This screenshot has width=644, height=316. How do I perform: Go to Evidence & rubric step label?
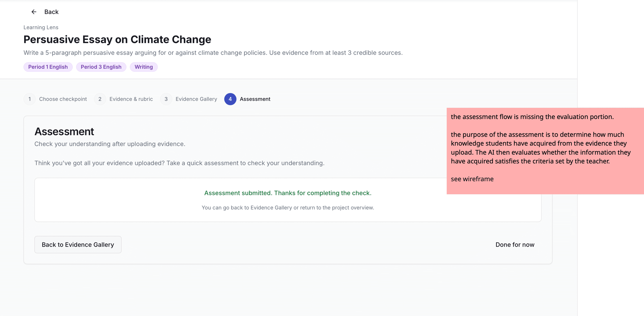point(131,99)
